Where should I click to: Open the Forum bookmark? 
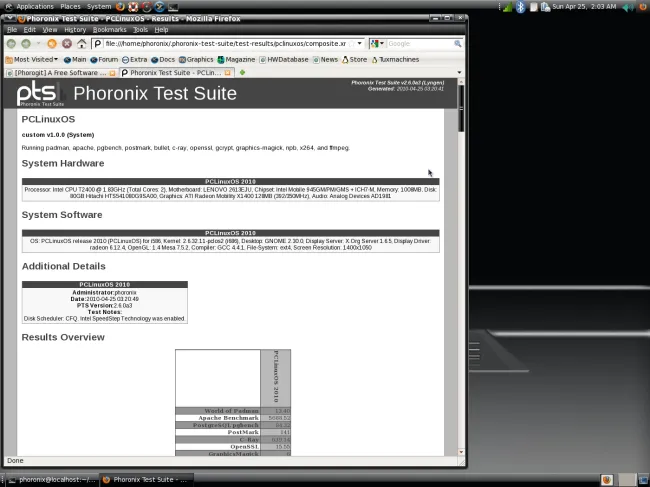(x=104, y=60)
